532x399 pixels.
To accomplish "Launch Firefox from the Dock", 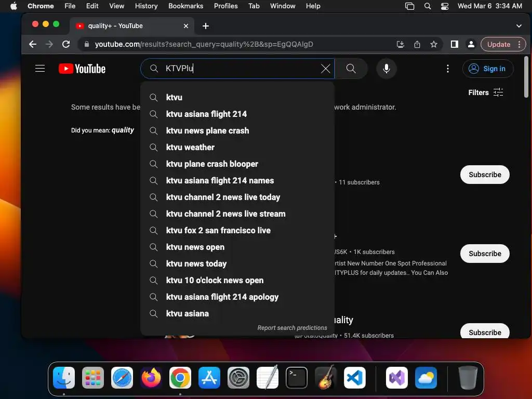I will click(x=151, y=378).
